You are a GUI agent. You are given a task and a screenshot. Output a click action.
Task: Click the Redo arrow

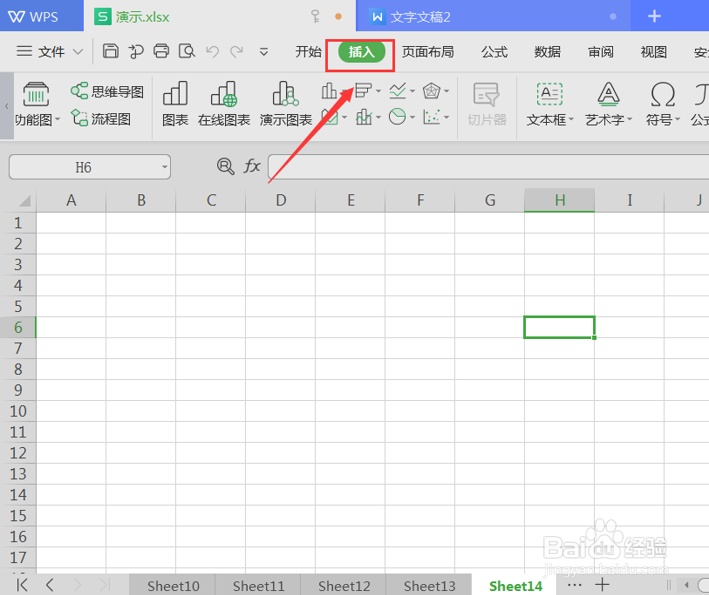(x=236, y=52)
